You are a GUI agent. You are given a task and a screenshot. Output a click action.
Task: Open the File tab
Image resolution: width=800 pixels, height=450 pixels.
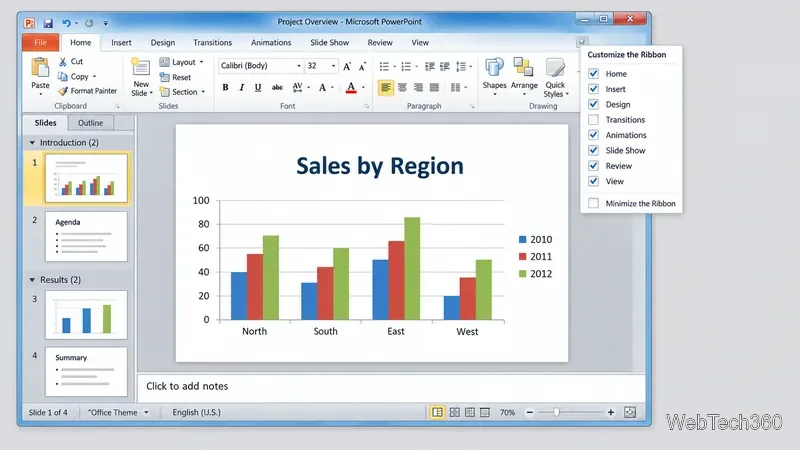click(40, 42)
